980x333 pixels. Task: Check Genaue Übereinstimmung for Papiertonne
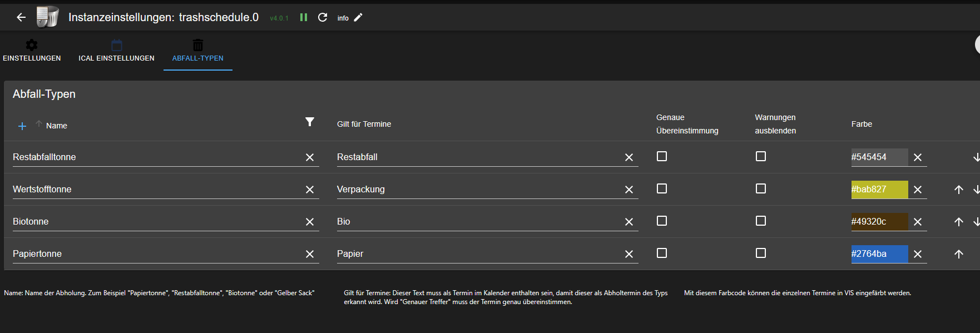pyautogui.click(x=662, y=253)
